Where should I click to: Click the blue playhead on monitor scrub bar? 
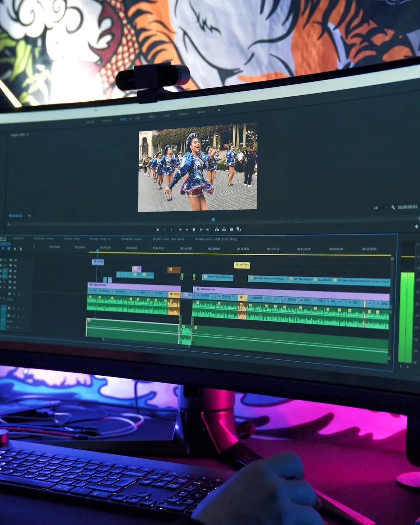point(213,220)
